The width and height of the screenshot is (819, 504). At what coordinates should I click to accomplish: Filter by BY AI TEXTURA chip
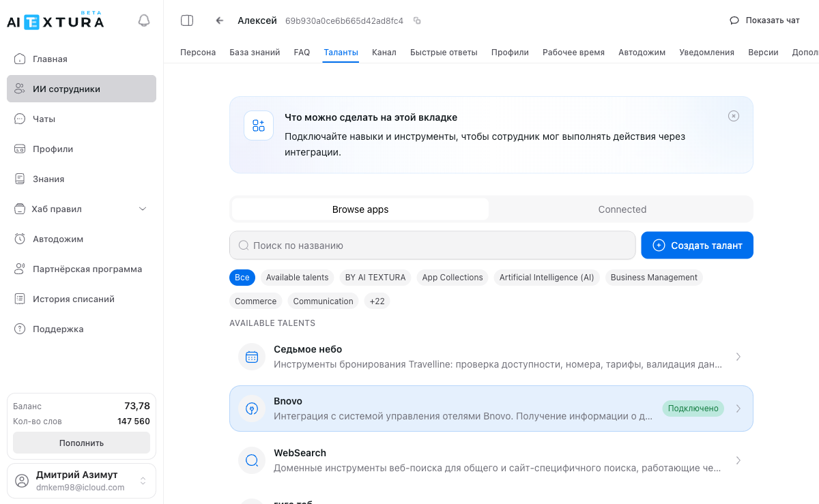pos(375,277)
